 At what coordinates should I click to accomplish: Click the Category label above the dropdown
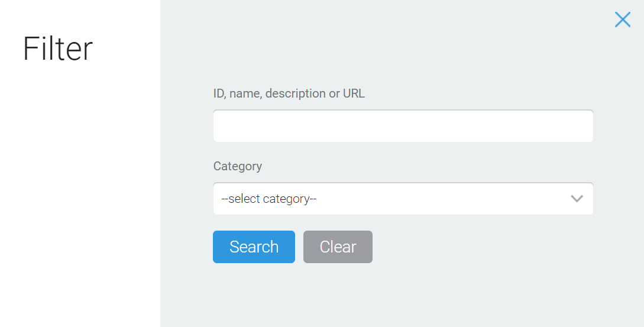coord(237,166)
